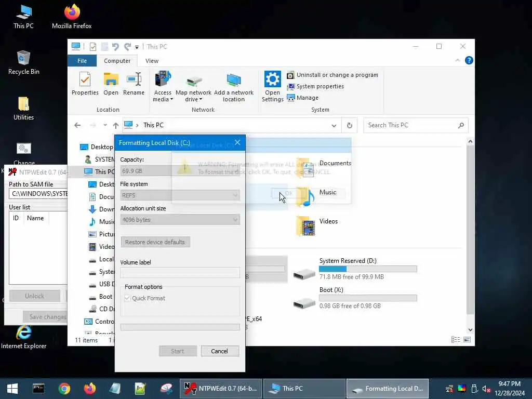The height and width of the screenshot is (399, 532).
Task: Click Cancel in the format dialog
Action: (220, 351)
